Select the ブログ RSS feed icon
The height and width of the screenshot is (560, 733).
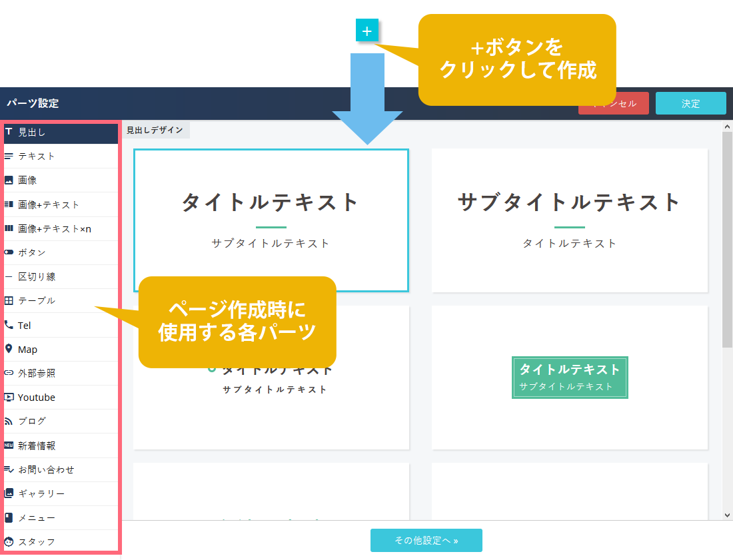[x=9, y=421]
